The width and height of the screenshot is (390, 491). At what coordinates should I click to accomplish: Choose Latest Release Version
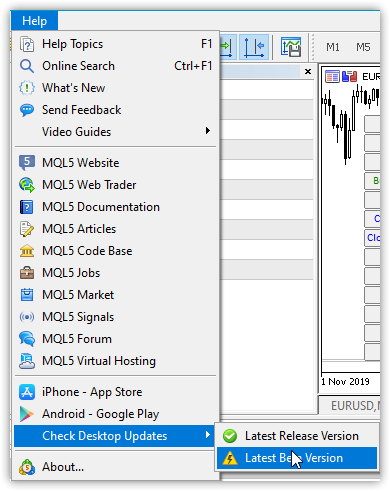[297, 436]
